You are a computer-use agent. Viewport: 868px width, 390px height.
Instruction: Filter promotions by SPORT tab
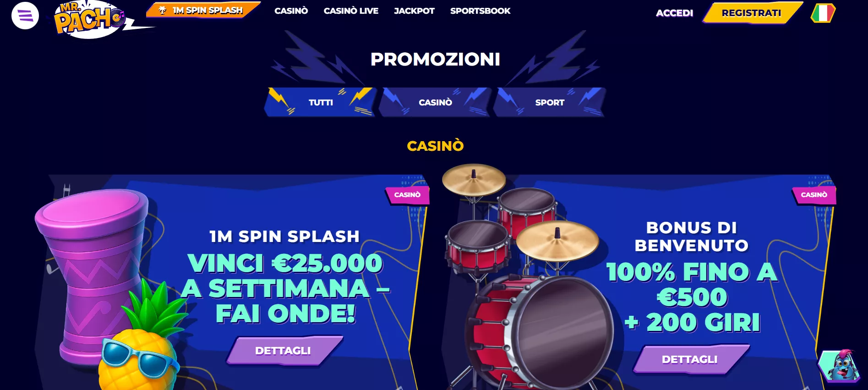550,102
